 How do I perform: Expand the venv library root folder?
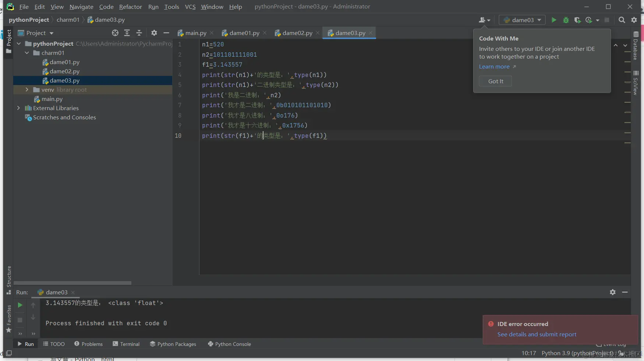click(x=27, y=90)
